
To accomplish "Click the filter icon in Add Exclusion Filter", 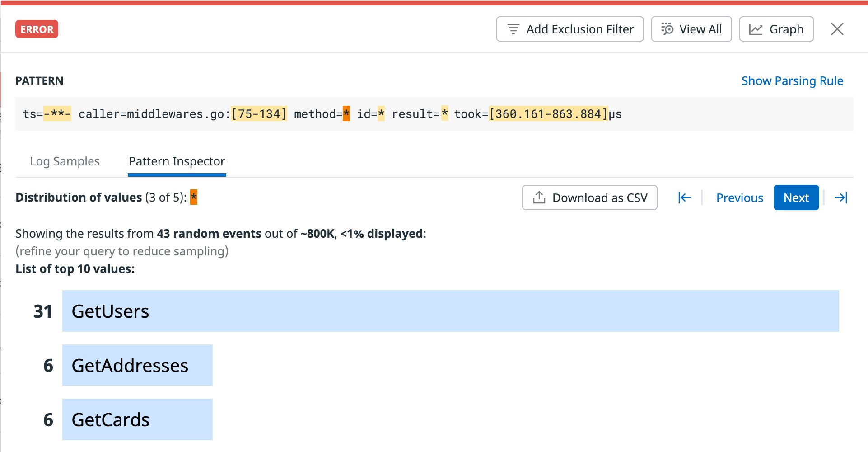I will [x=513, y=28].
